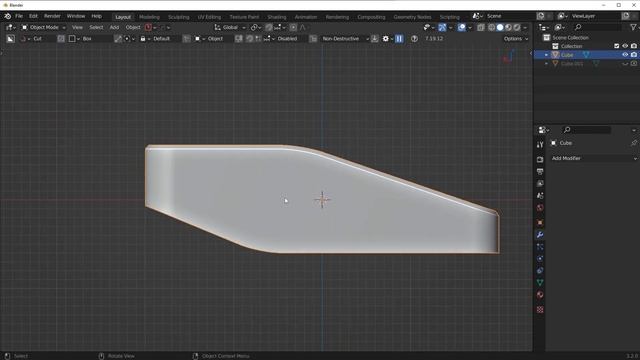Open the Material properties tab
This screenshot has width=640, height=360.
coord(540,295)
